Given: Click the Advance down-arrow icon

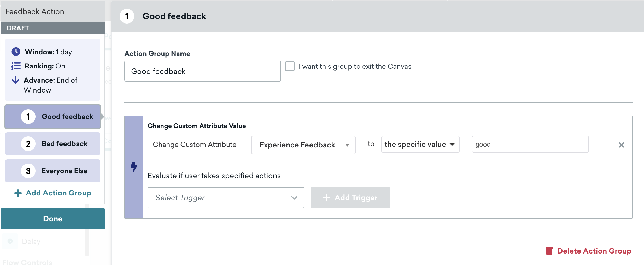Looking at the screenshot, I should point(15,80).
